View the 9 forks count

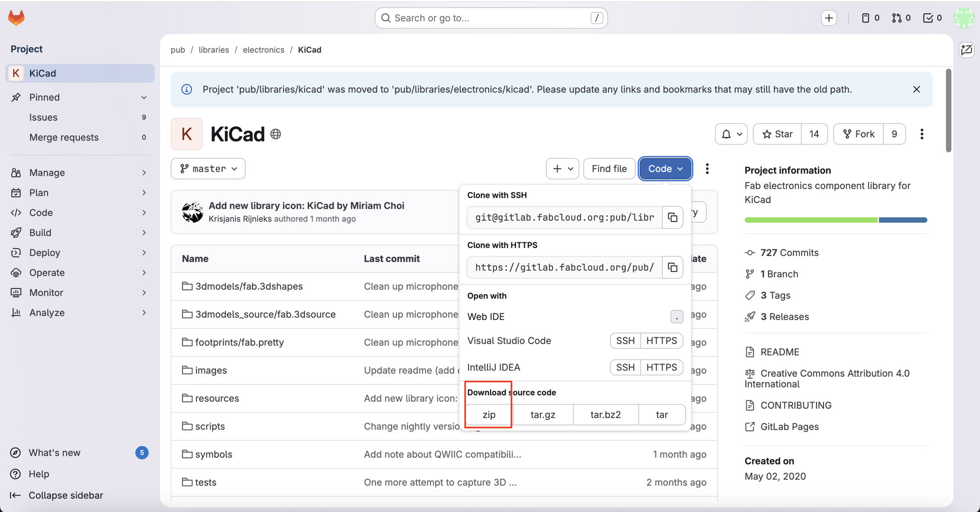click(894, 134)
